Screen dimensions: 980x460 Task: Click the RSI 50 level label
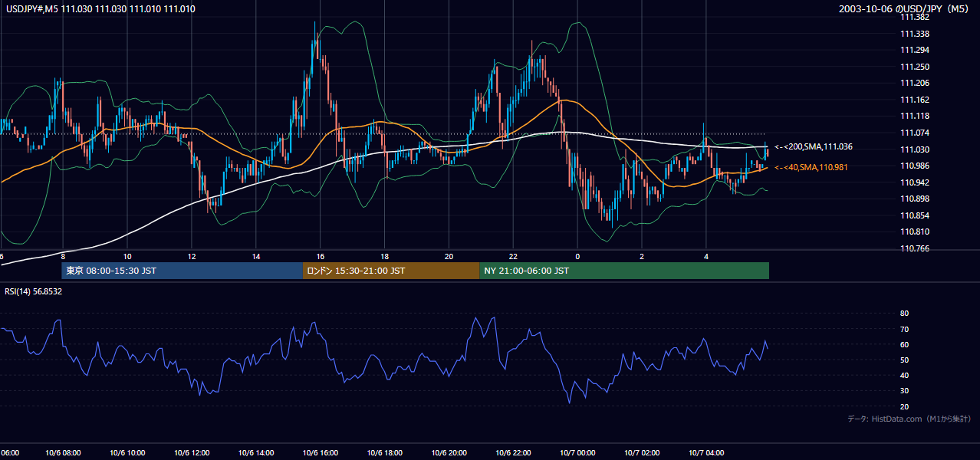[904, 360]
